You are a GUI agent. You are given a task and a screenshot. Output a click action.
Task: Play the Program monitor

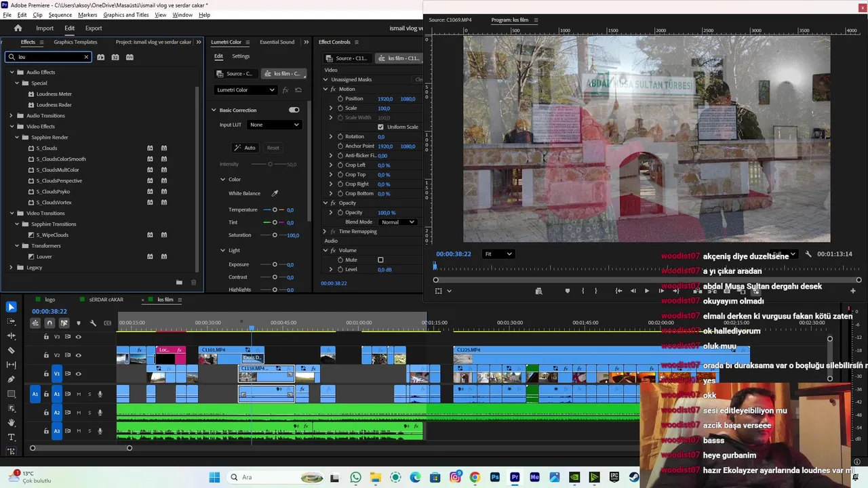coord(646,291)
